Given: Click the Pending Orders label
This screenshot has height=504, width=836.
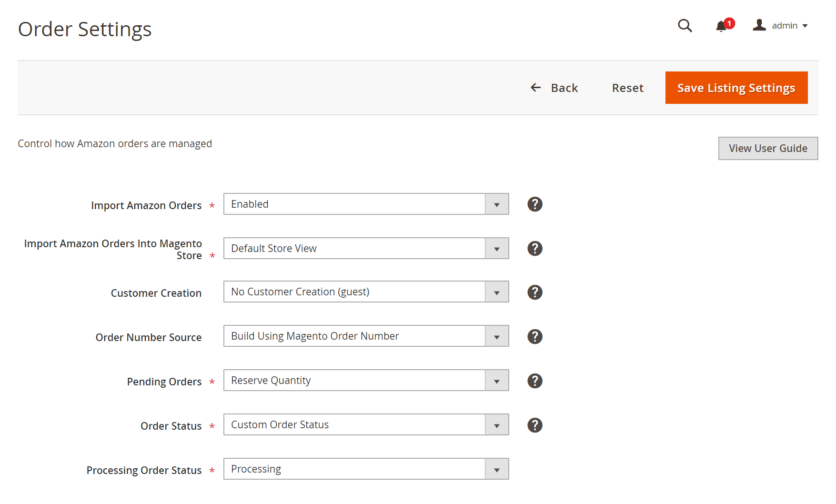Looking at the screenshot, I should point(164,382).
